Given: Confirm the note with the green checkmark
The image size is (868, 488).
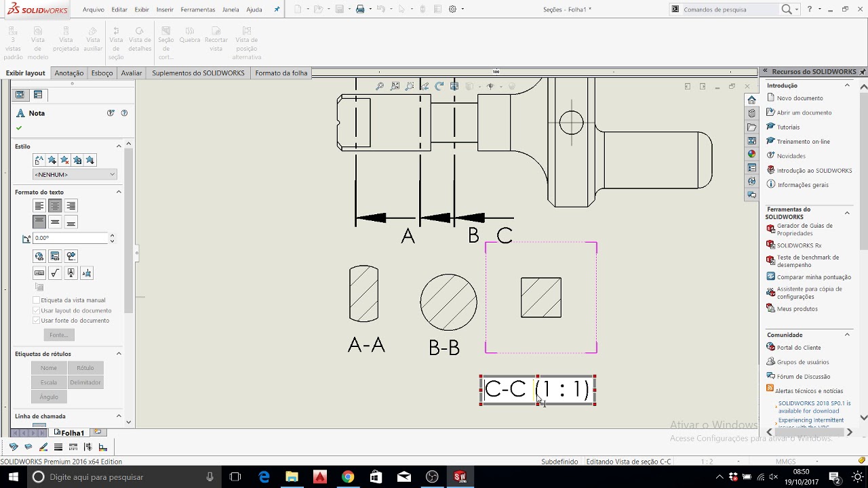Looking at the screenshot, I should pos(19,127).
